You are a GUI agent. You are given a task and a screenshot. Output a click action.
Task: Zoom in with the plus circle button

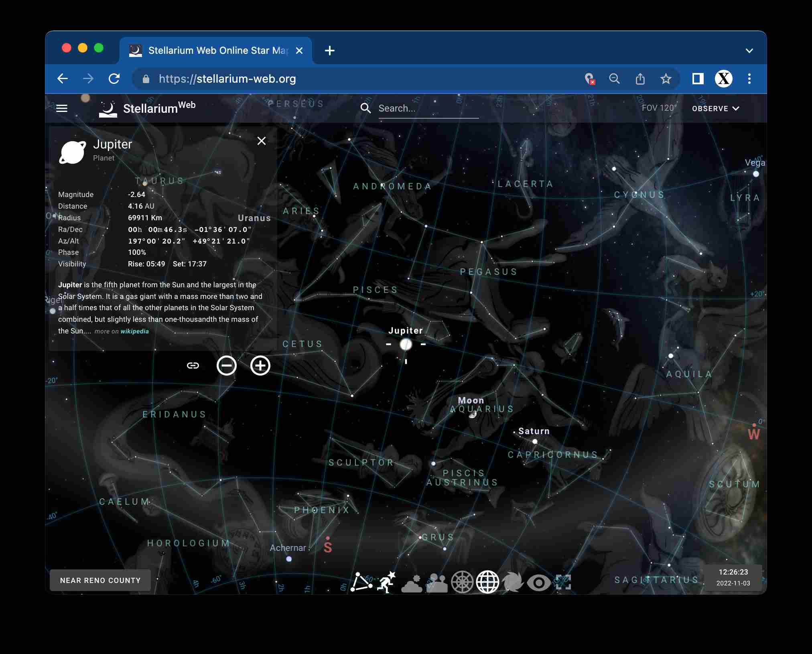pyautogui.click(x=260, y=366)
